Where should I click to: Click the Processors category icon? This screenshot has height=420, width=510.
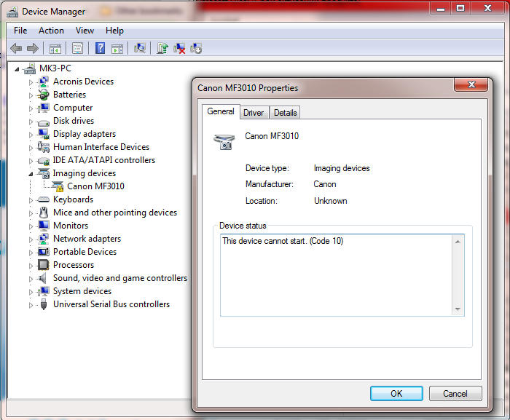pyautogui.click(x=44, y=265)
